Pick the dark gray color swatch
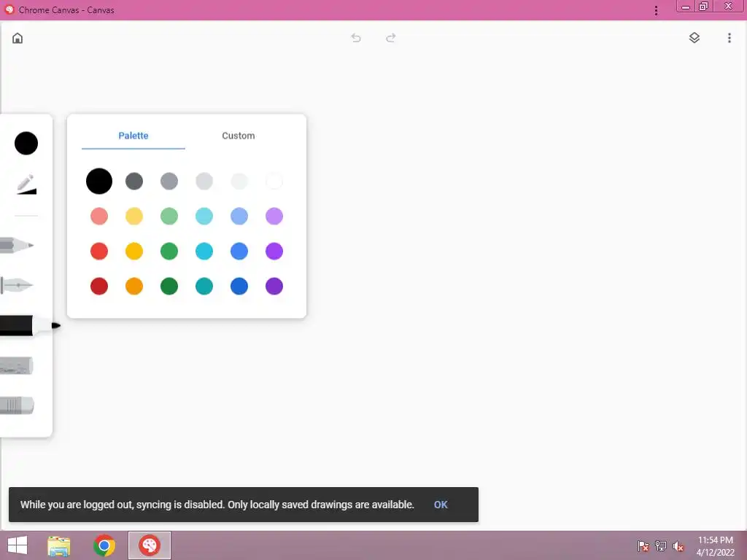The image size is (747, 560). 134,181
